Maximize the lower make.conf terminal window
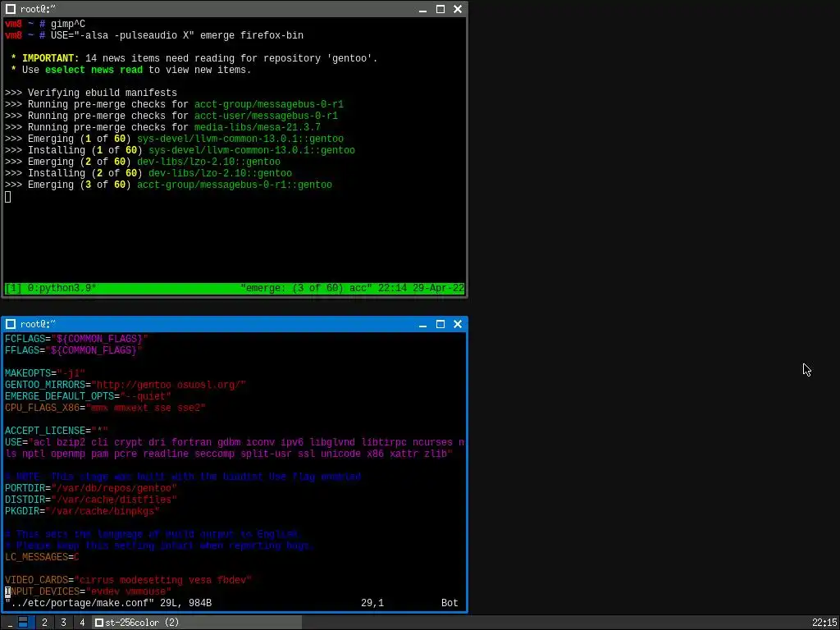 [x=441, y=324]
